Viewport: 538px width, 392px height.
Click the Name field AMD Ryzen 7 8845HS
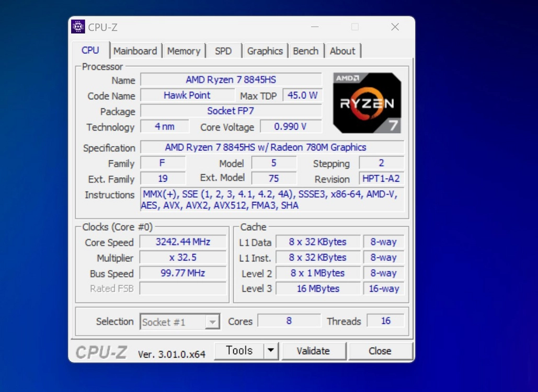[x=231, y=79]
